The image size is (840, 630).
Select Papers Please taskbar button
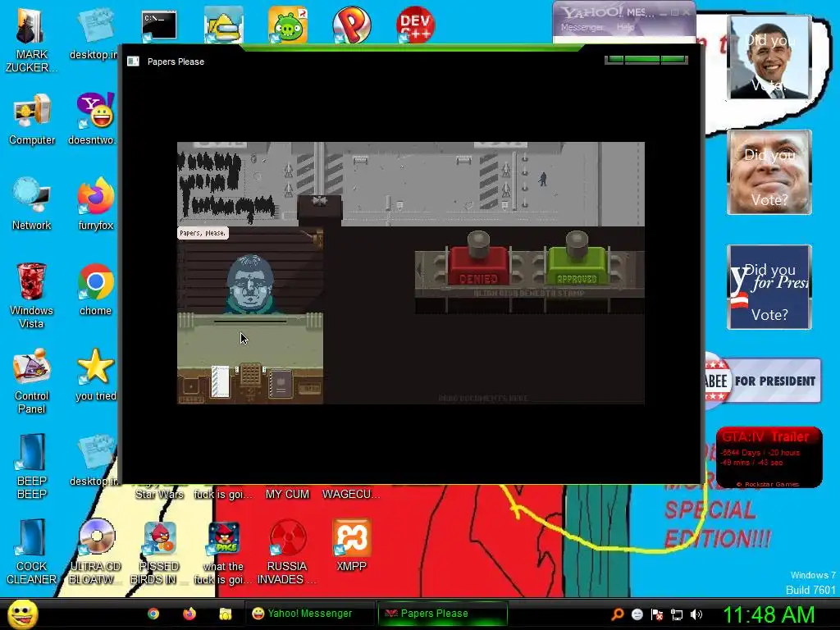[x=442, y=614]
